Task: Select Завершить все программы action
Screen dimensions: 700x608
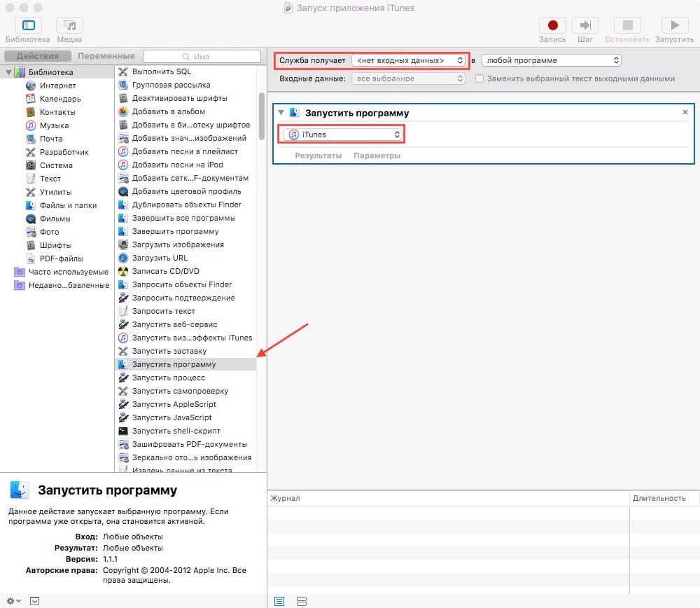Action: pos(185,218)
